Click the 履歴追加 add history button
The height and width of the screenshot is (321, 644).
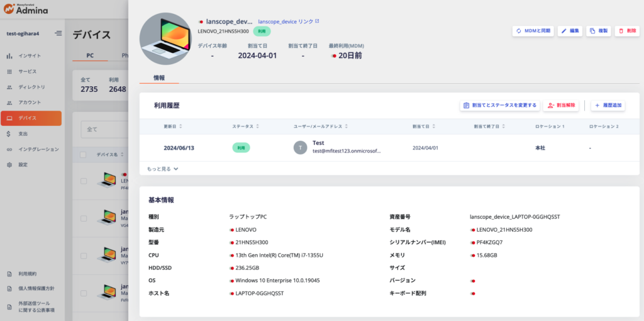pos(608,106)
